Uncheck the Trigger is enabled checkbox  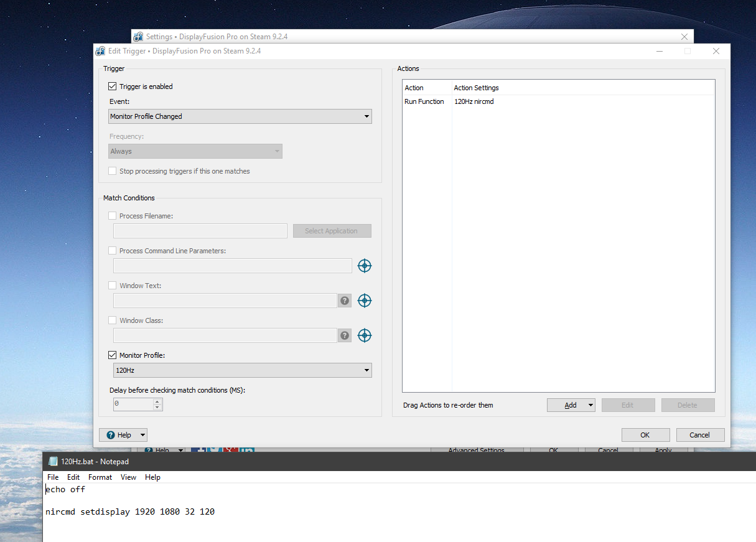click(x=113, y=86)
